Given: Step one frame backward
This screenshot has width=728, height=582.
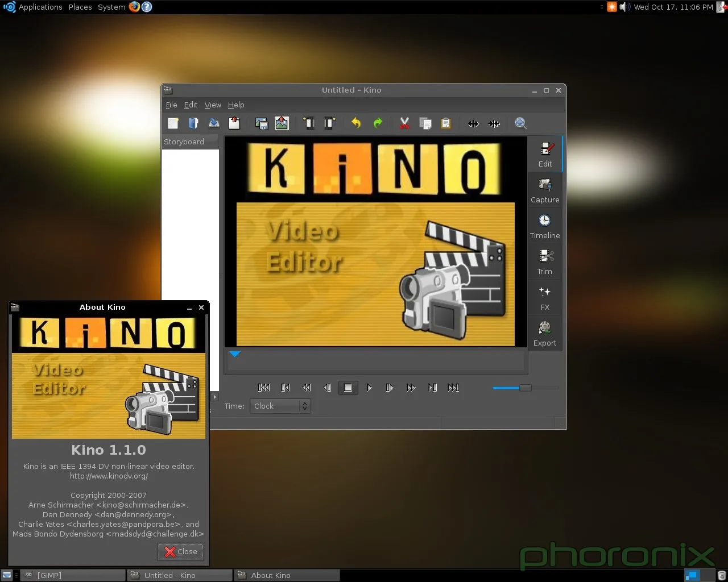Looking at the screenshot, I should (x=327, y=388).
